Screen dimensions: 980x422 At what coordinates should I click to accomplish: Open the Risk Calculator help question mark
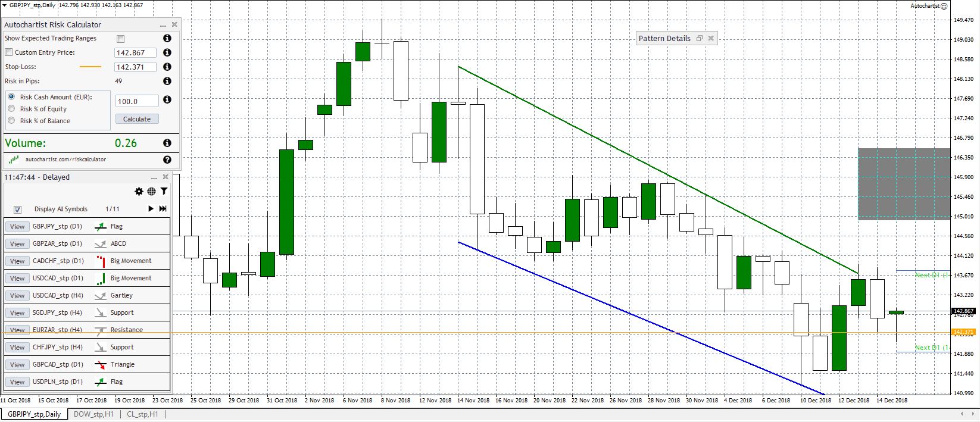pyautogui.click(x=167, y=160)
